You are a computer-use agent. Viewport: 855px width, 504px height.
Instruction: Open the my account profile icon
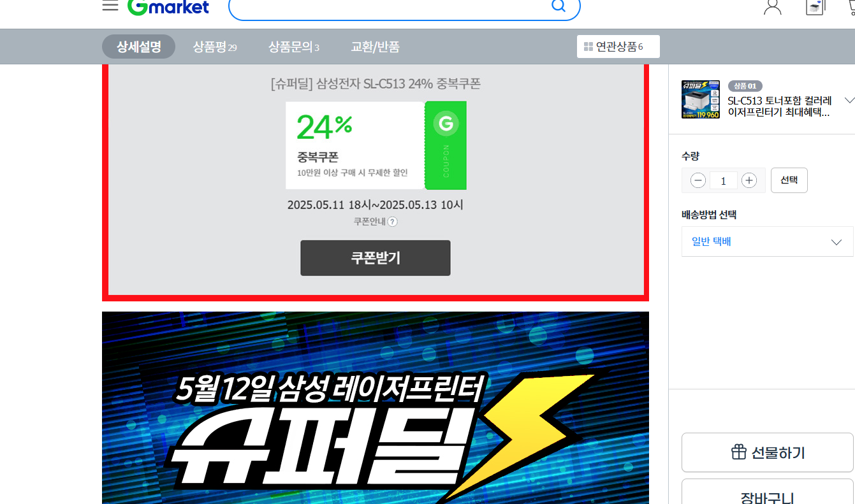[772, 7]
